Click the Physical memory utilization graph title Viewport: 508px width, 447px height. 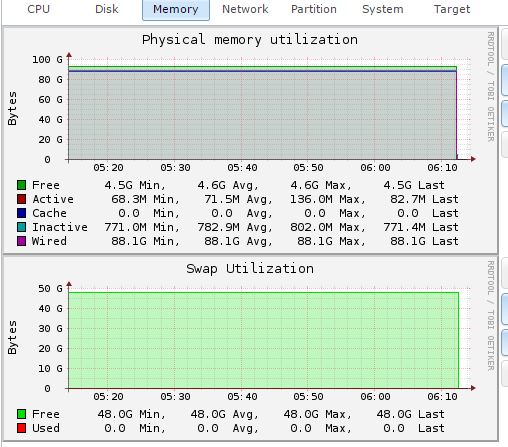tap(250, 40)
